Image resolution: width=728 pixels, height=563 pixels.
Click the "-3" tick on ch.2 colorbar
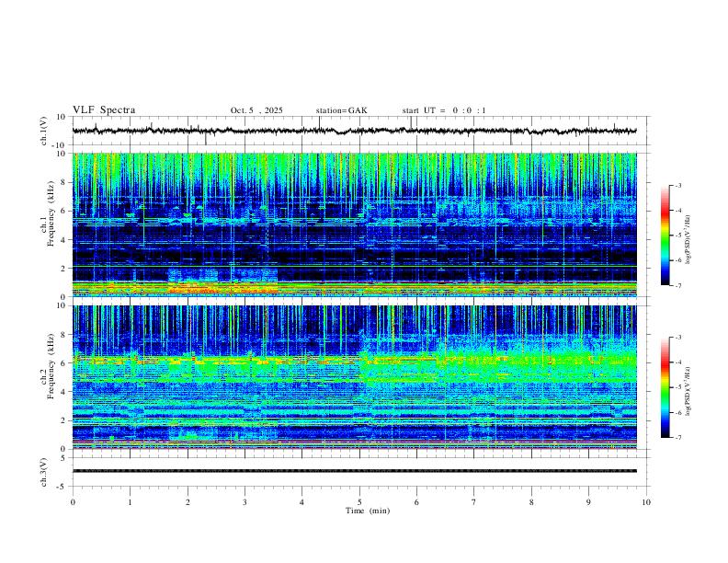coord(678,338)
